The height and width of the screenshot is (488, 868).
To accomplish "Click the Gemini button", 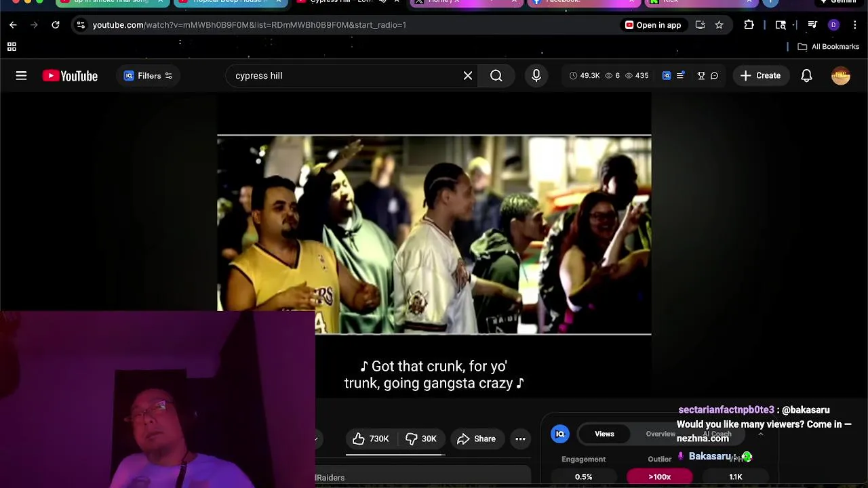I will (x=838, y=2).
